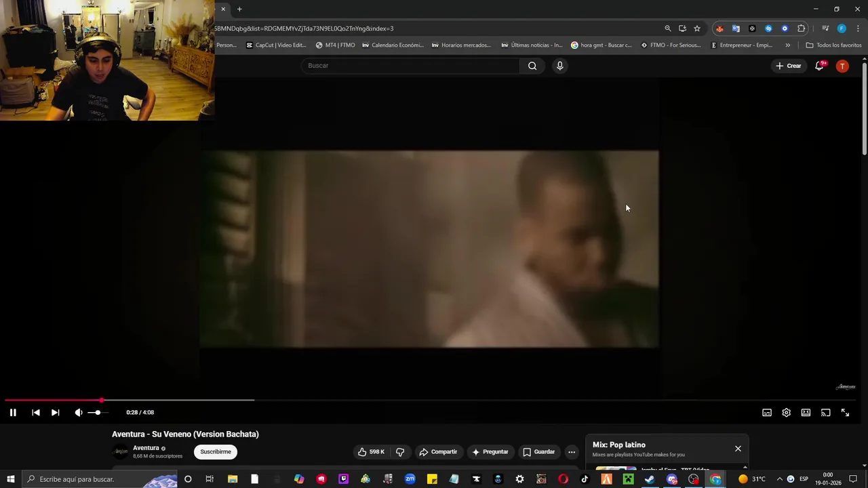Click the Preguntar button
This screenshot has height=488, width=868.
coord(490,452)
